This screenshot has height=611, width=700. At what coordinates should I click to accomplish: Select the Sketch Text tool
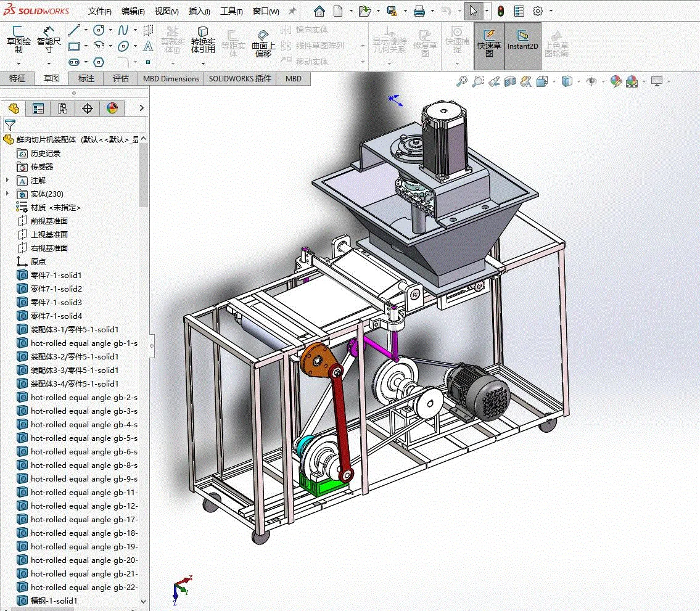[148, 46]
